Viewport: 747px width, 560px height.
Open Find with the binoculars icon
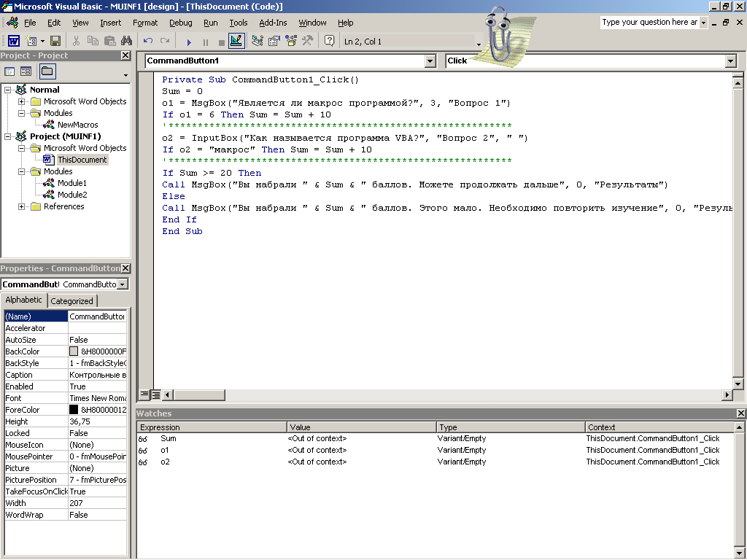(x=127, y=41)
